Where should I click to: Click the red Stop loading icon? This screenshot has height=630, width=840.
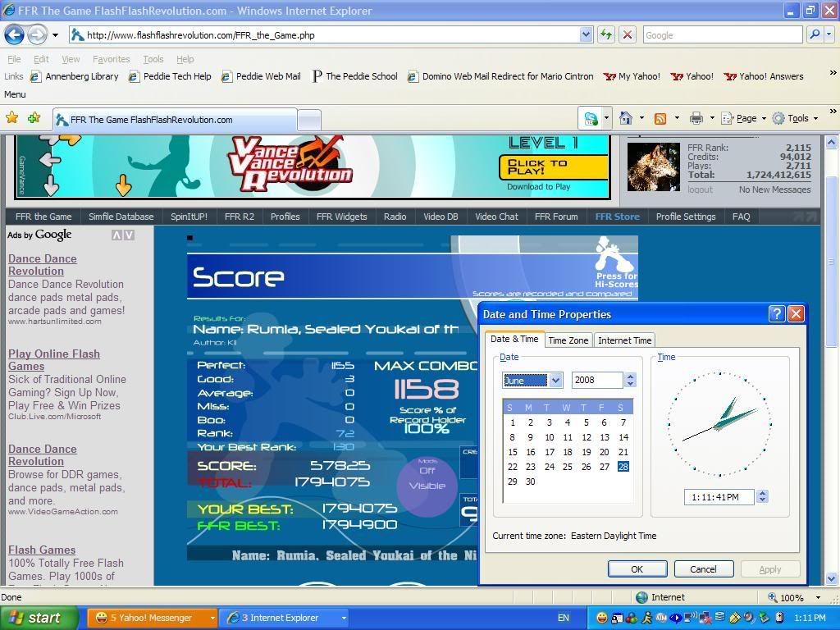pos(628,34)
